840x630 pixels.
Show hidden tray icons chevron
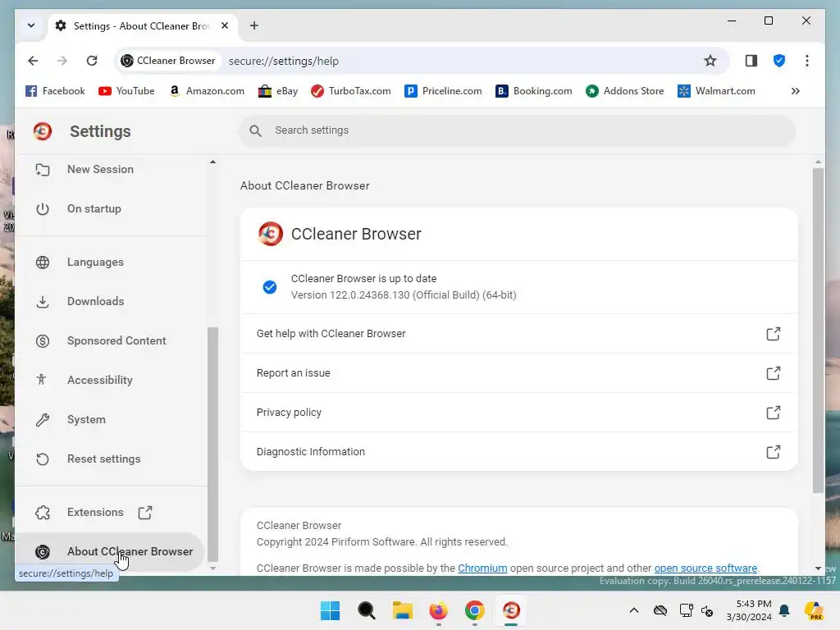pyautogui.click(x=634, y=610)
